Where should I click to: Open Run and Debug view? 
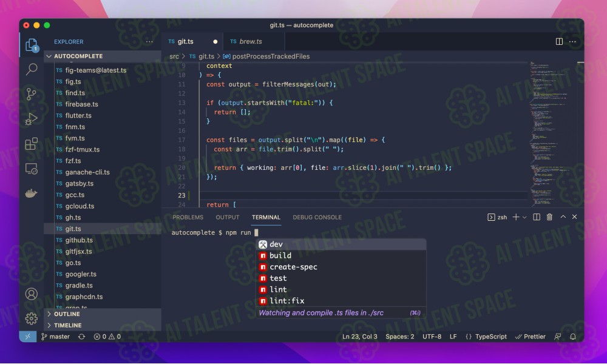point(32,119)
